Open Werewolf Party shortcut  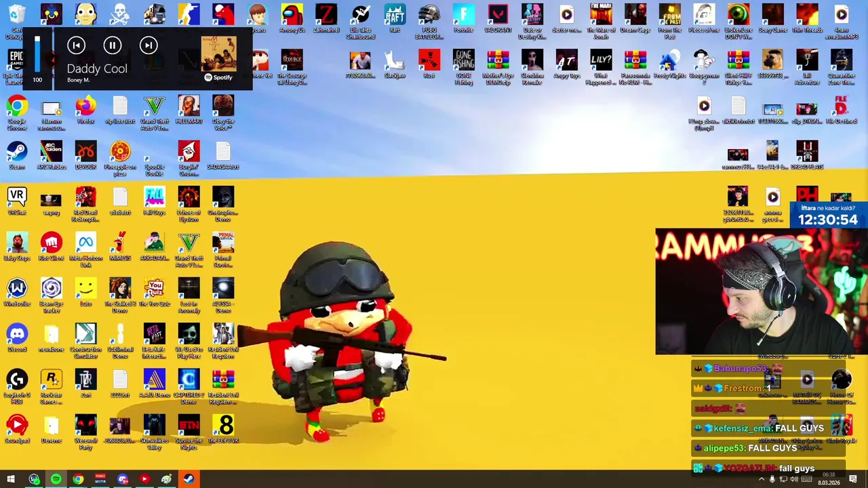point(85,431)
